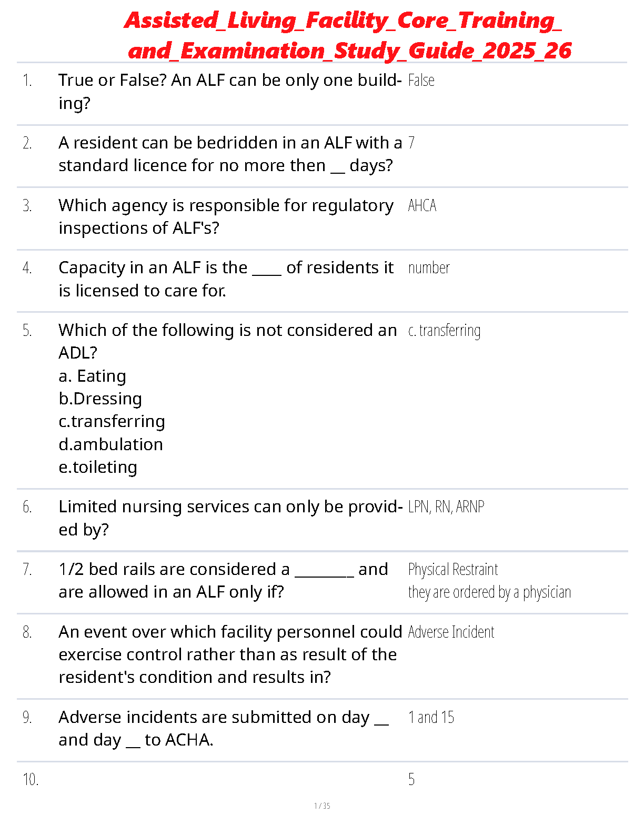Click the bedridden days question text
Screen dimensions: 644x834
(229, 154)
